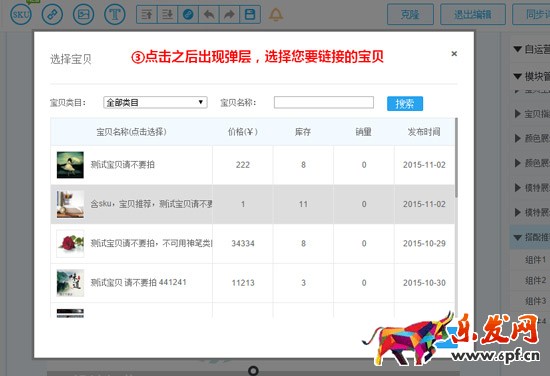Screen dimensions: 550x376
Task: Click the blue 搜索 button
Action: tap(405, 103)
